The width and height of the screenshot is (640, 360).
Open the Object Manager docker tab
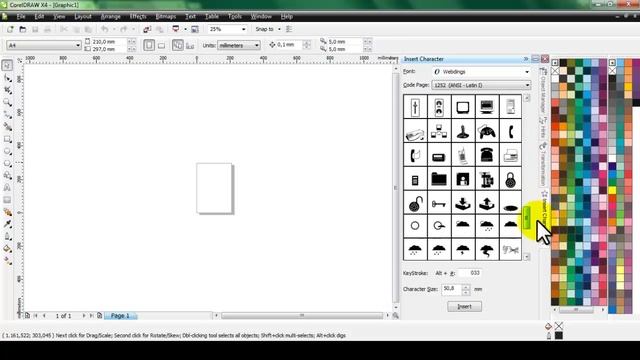(x=543, y=91)
